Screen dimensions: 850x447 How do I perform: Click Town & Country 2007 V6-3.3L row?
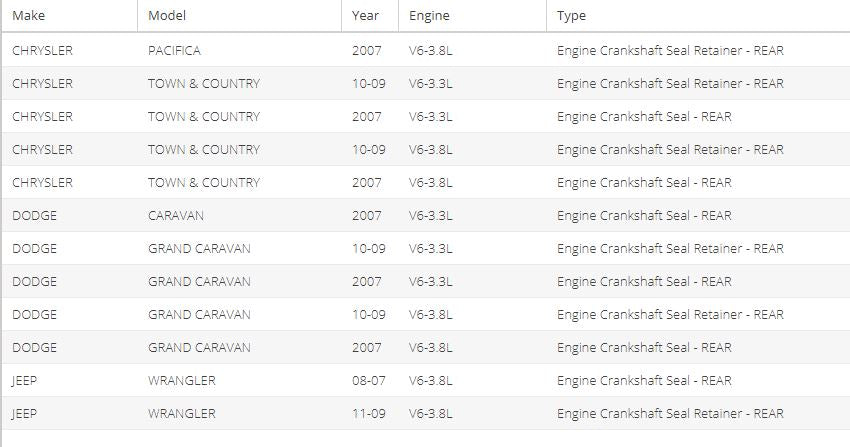click(426, 116)
